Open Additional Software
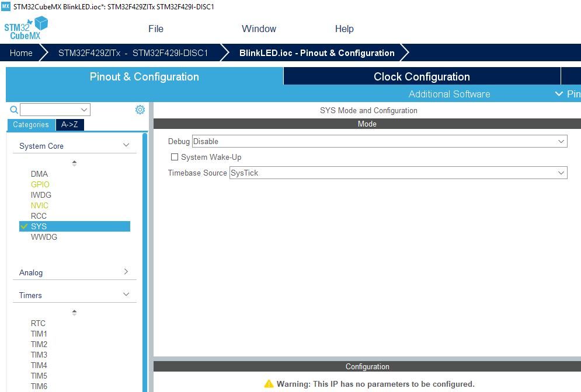The height and width of the screenshot is (392, 581). point(449,94)
